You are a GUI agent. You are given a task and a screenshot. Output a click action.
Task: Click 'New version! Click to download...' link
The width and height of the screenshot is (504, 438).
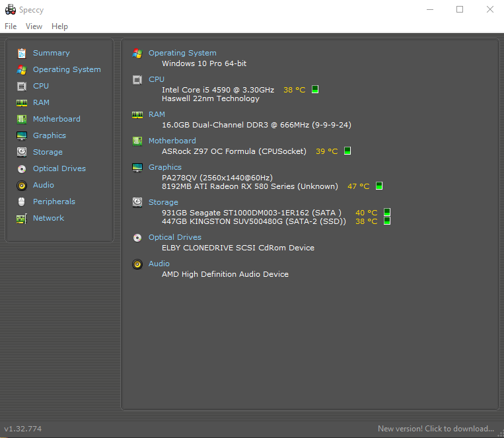(436, 429)
